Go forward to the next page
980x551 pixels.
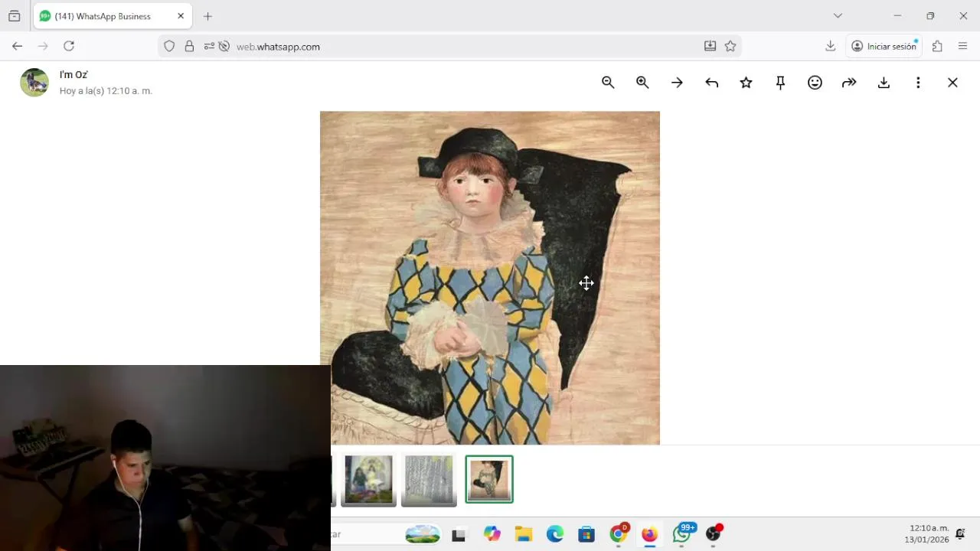(x=43, y=46)
